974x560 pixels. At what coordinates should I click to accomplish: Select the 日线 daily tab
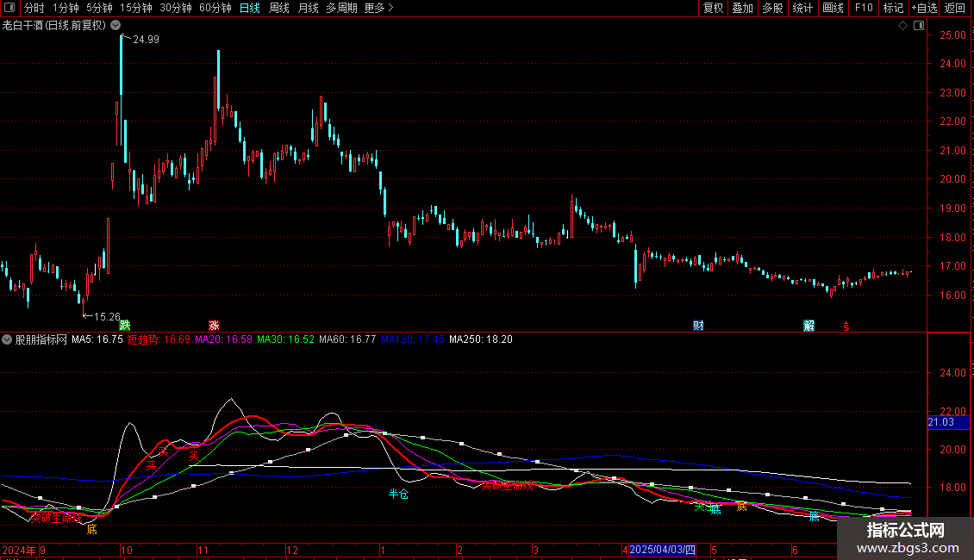click(250, 8)
